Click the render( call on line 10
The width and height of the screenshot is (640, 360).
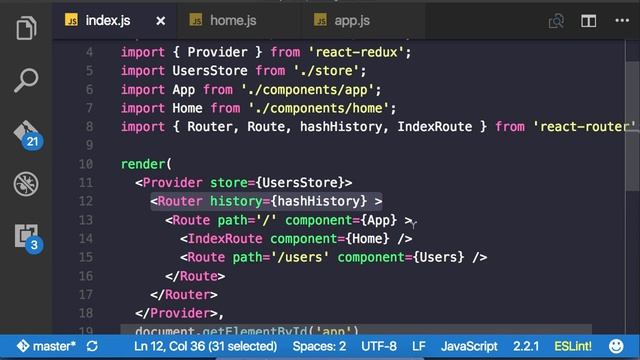tap(146, 164)
